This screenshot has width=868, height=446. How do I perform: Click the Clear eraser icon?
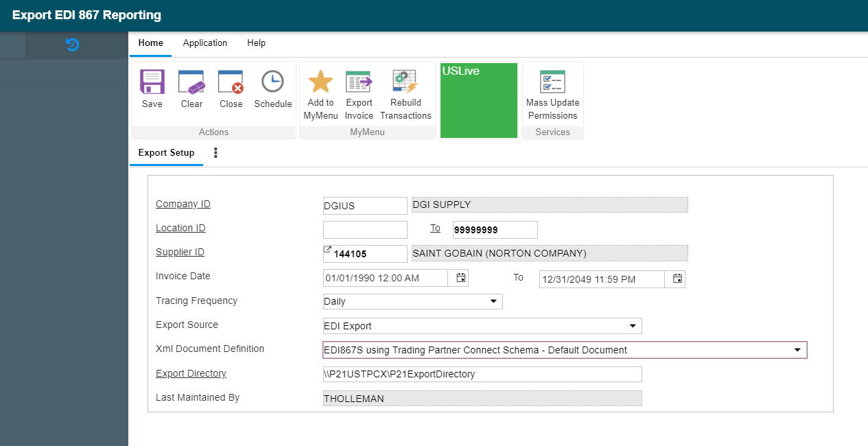tap(191, 82)
